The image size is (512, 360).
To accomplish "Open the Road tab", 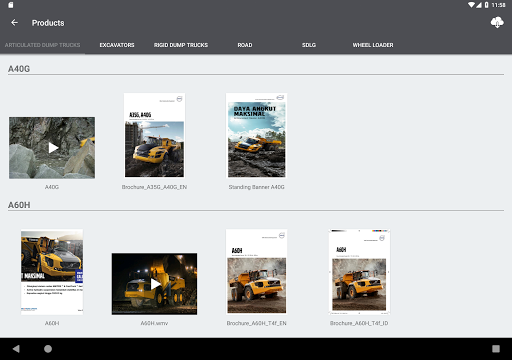I will coord(245,45).
